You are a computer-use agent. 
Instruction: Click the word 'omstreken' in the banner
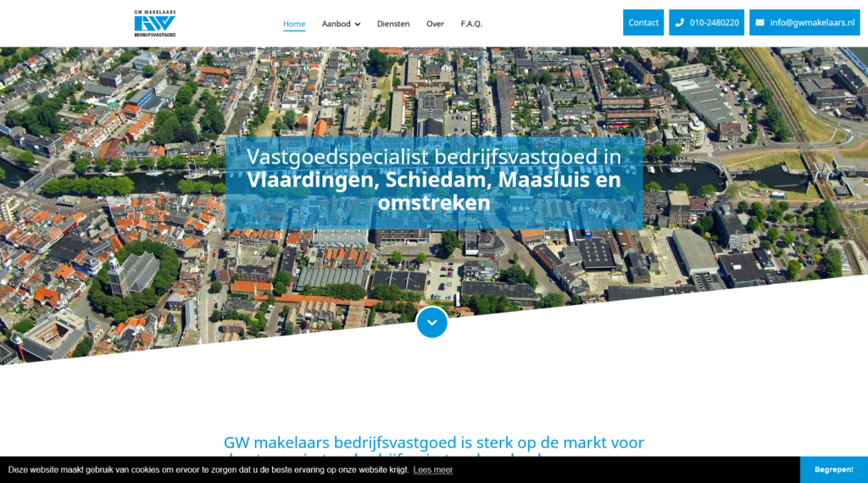[x=434, y=203]
